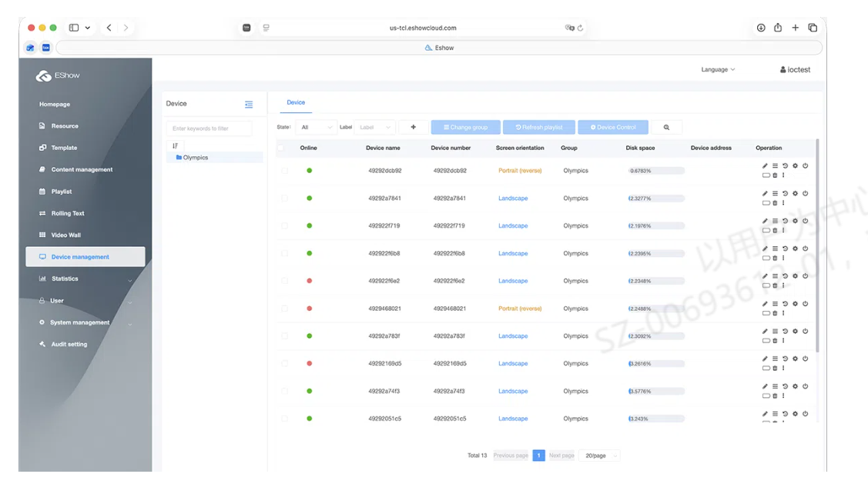The image size is (868, 504).
Task: Open Content management in the sidebar
Action: 85,170
